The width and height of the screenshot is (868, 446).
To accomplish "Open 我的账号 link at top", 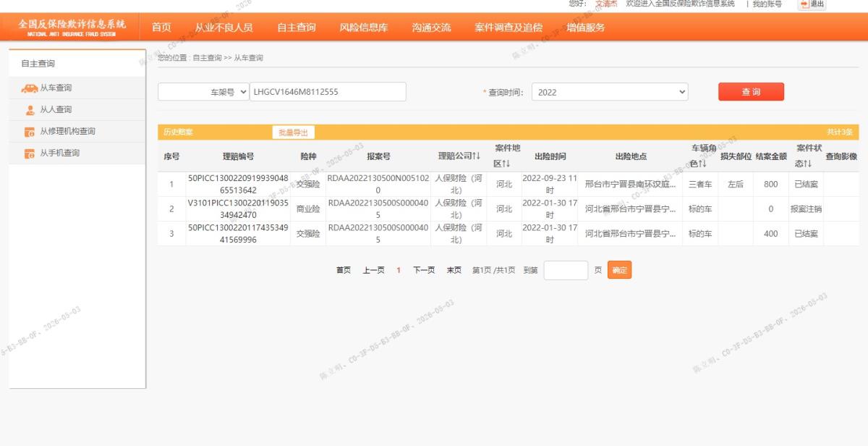I will tap(767, 4).
